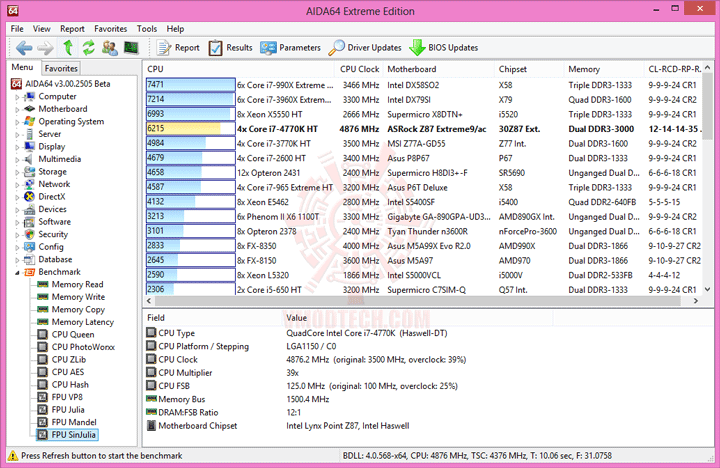Click the Back navigation arrow icon
Image resolution: width=720 pixels, height=468 pixels.
coord(23,48)
